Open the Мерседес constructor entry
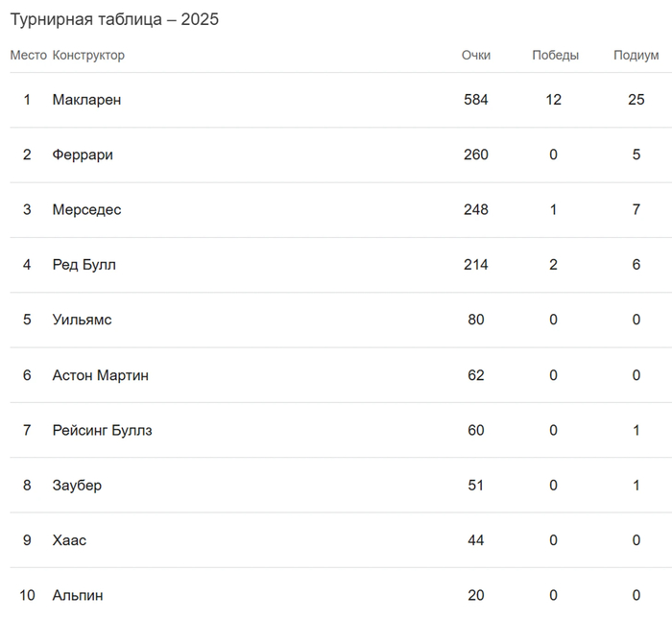This screenshot has height=619, width=672. (x=86, y=210)
